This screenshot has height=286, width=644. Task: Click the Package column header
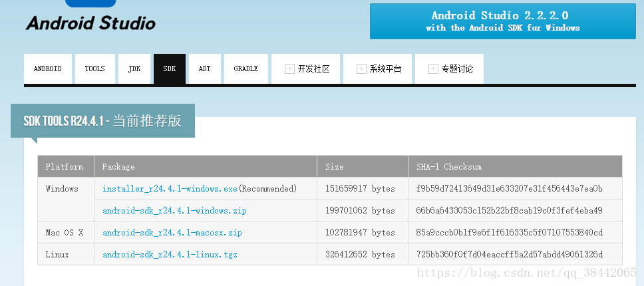coord(206,166)
